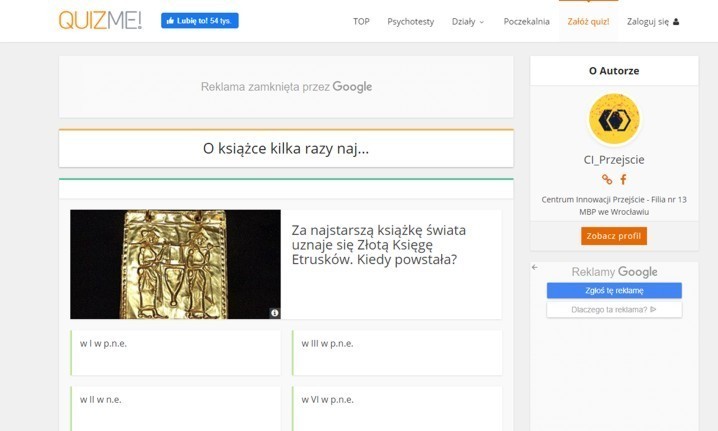Click the author's Facebook icon
718x431 pixels.
coord(623,180)
